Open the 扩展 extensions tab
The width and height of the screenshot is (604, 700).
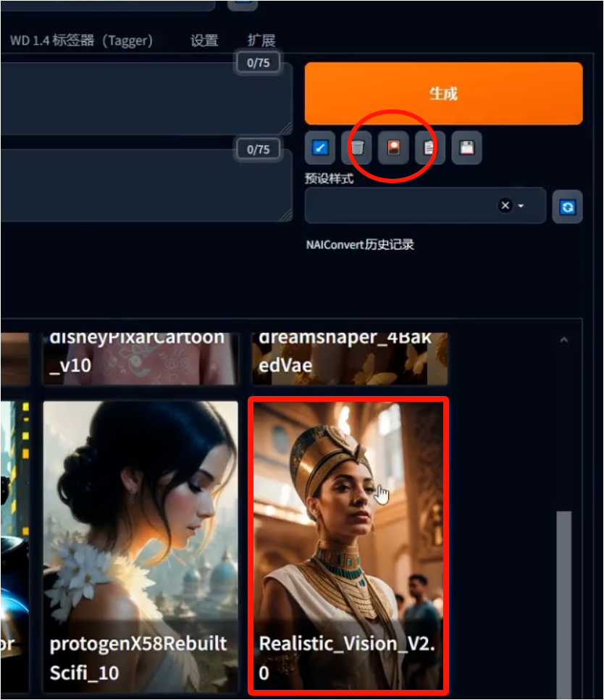pos(261,41)
